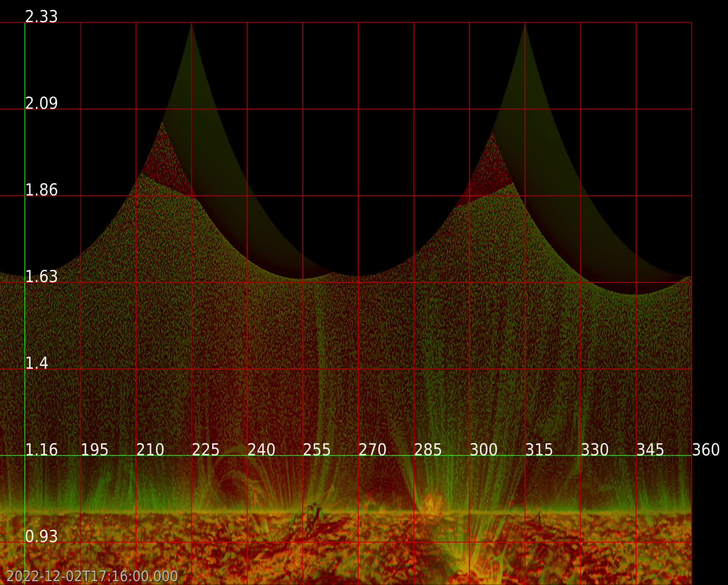This screenshot has width=728, height=585.
Task: Click the 2022-12-02T17:16:00.000 timestamp
Action: 92,576
